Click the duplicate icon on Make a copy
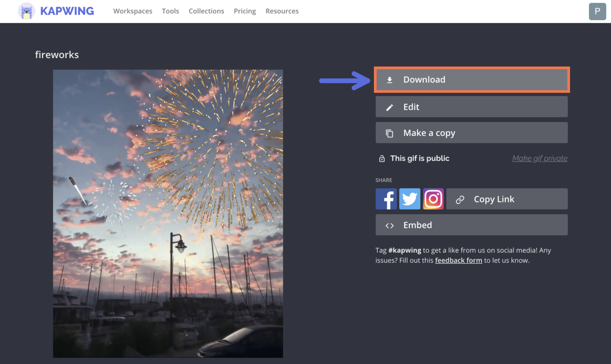Screen dimensions: 611x364 (390, 133)
